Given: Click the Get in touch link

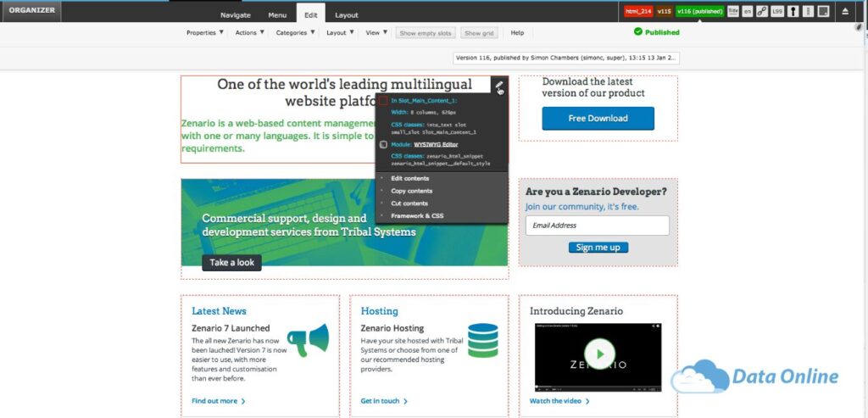Looking at the screenshot, I should (384, 401).
